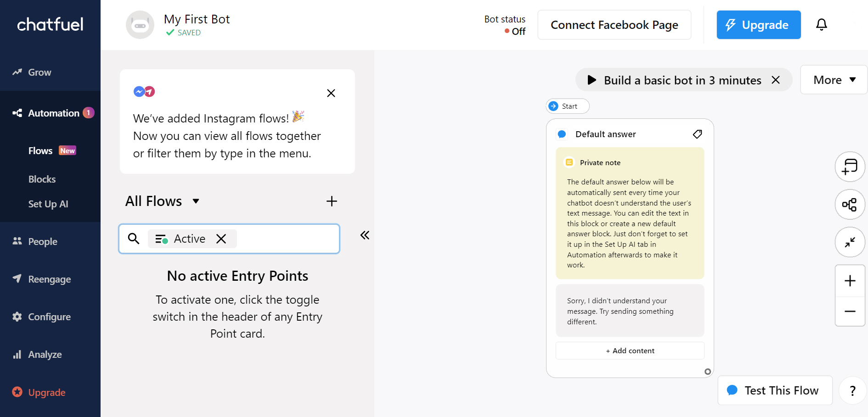Open the More dropdown menu
This screenshot has width=868, height=417.
click(834, 80)
